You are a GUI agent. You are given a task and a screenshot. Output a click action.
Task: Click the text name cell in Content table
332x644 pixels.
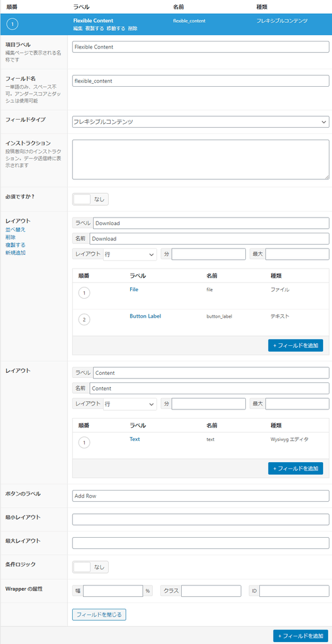pos(210,440)
